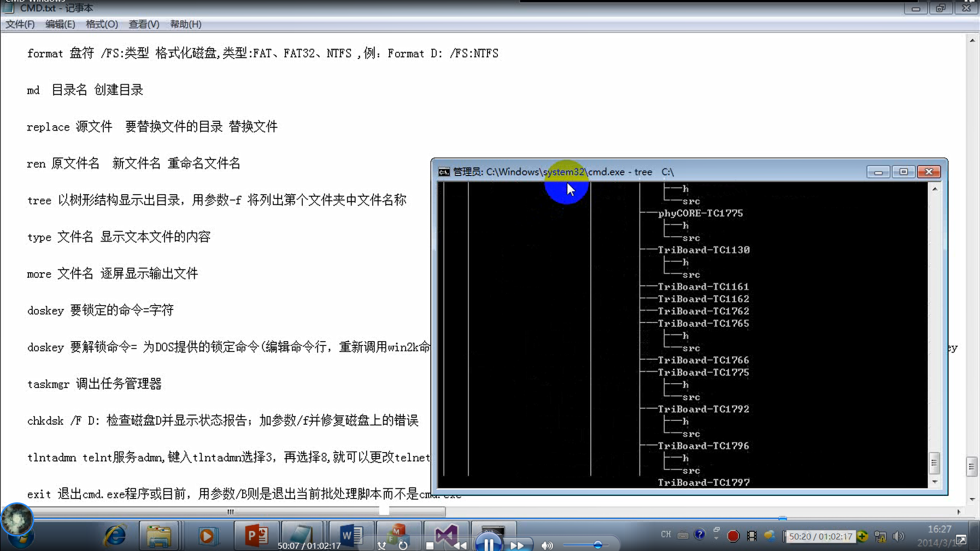Screen dimensions: 980x551
Task: Click the cmd scrollbar down arrow
Action: (935, 482)
